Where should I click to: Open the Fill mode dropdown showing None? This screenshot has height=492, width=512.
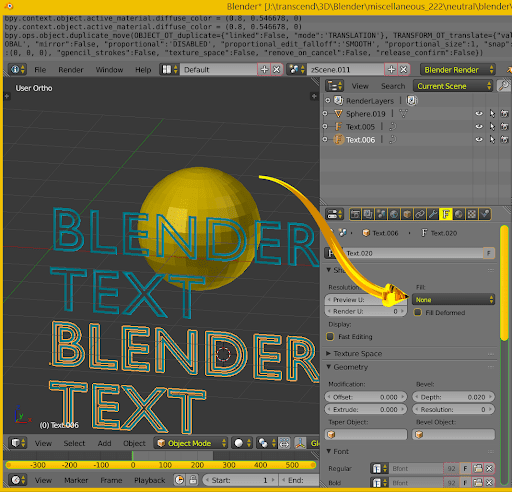click(454, 300)
